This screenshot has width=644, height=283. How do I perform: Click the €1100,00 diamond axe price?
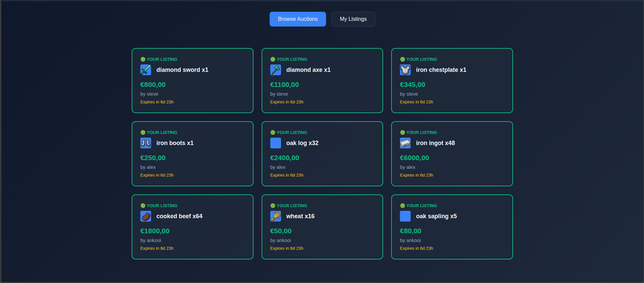click(x=284, y=85)
